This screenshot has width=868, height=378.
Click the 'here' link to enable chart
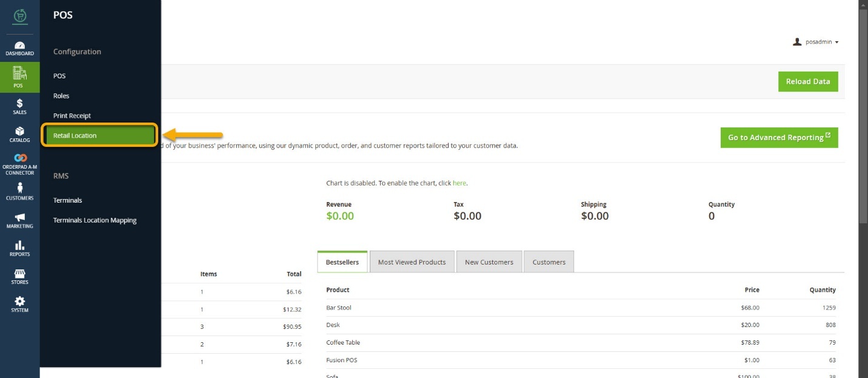pyautogui.click(x=459, y=183)
